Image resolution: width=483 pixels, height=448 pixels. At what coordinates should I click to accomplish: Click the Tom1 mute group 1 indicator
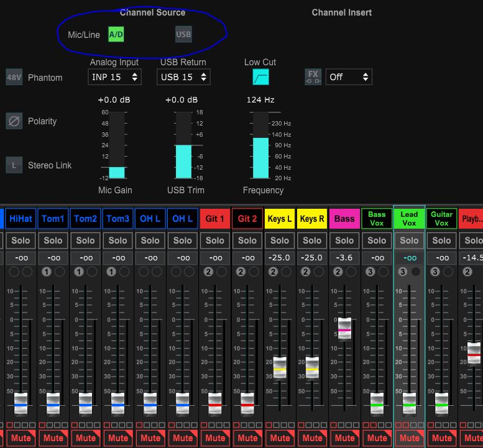47,272
